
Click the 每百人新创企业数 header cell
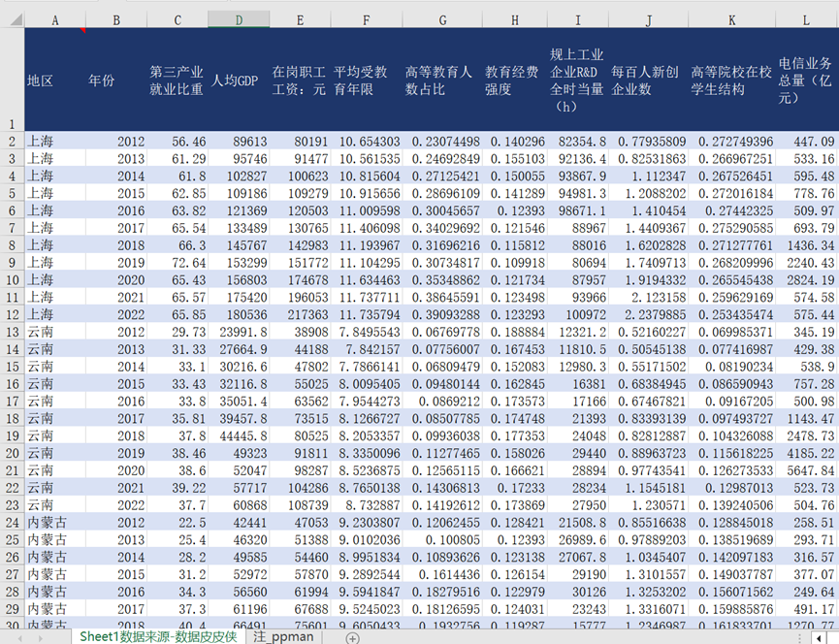648,80
